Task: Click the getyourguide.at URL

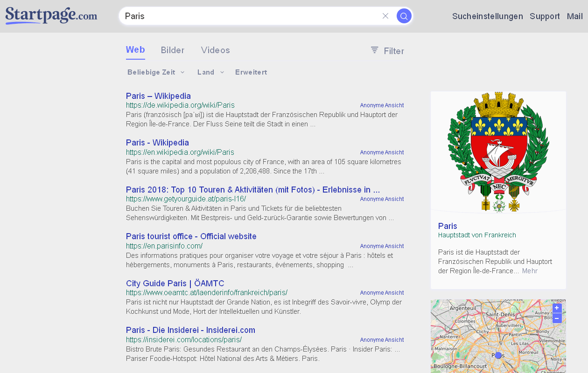Action: [x=186, y=199]
